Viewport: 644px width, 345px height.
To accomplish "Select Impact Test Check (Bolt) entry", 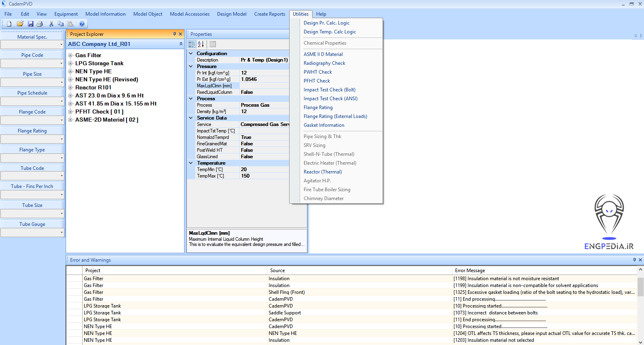I will 329,90.
